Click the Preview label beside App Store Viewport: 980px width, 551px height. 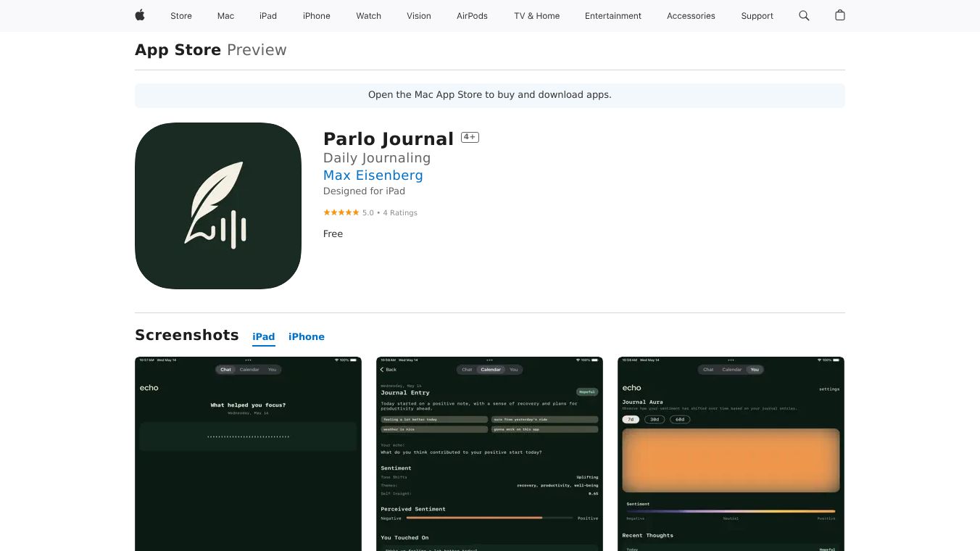point(257,50)
